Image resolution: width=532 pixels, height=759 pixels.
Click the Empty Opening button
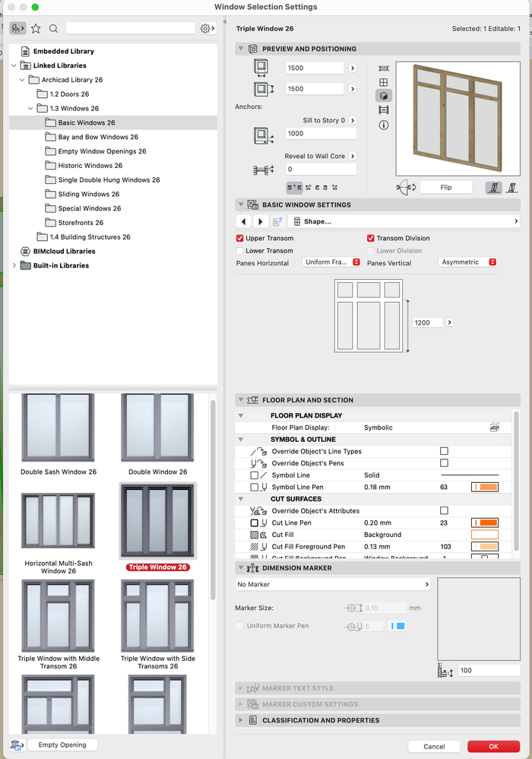[62, 745]
